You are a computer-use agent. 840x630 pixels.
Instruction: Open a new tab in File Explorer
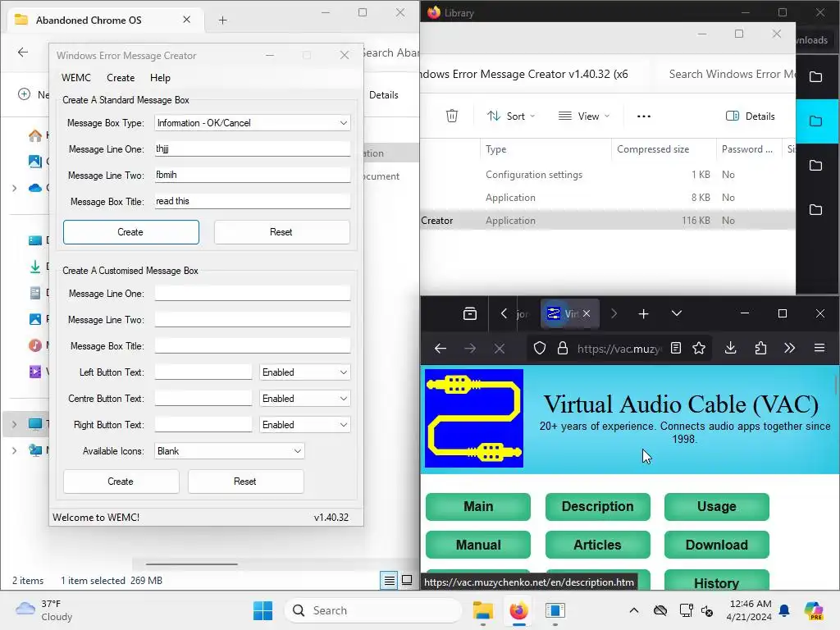click(x=223, y=21)
